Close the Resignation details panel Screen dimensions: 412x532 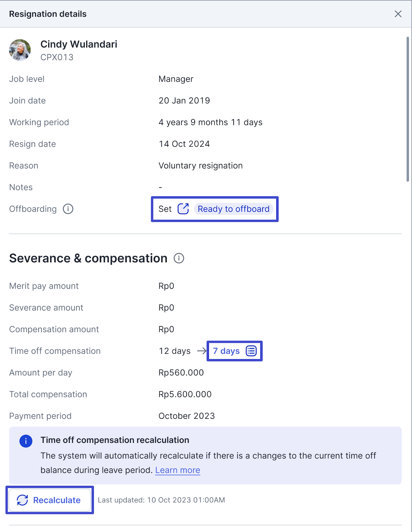coord(398,14)
